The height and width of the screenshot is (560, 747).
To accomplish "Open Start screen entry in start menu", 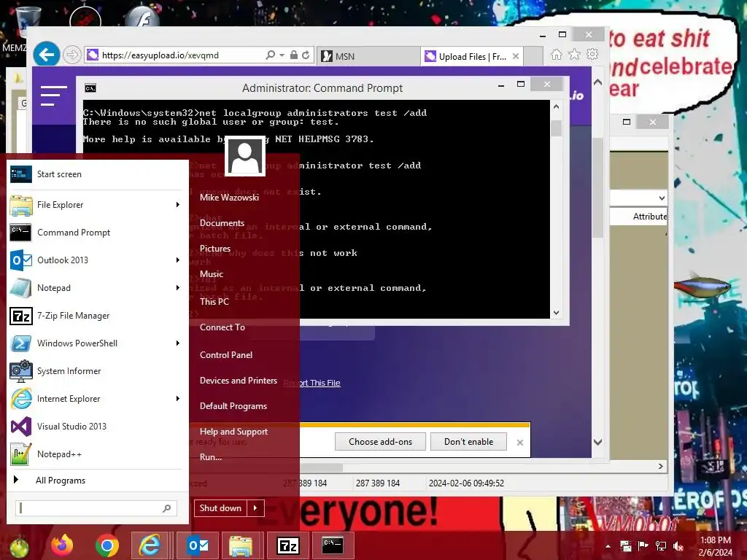I will click(x=98, y=174).
